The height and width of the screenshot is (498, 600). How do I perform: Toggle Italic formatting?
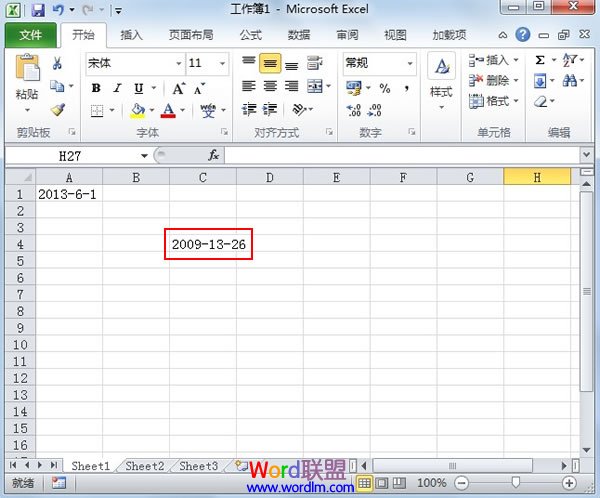click(x=117, y=88)
